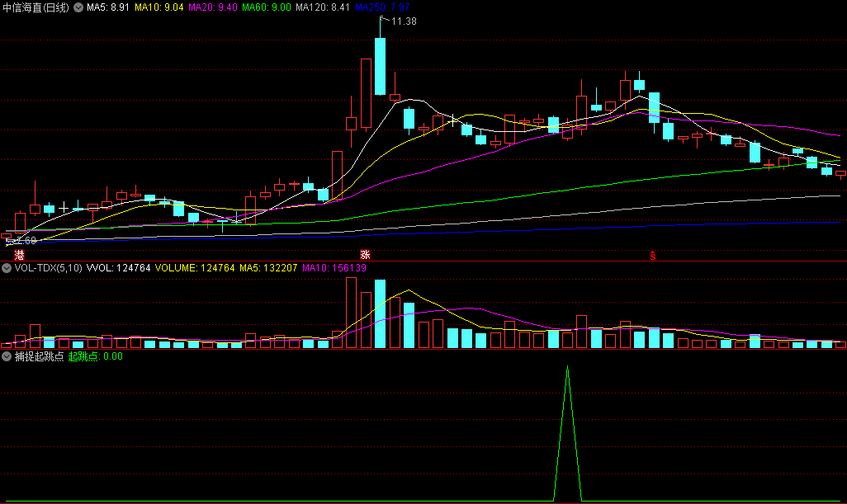Click the green 起跳点 signal spike

(567, 433)
